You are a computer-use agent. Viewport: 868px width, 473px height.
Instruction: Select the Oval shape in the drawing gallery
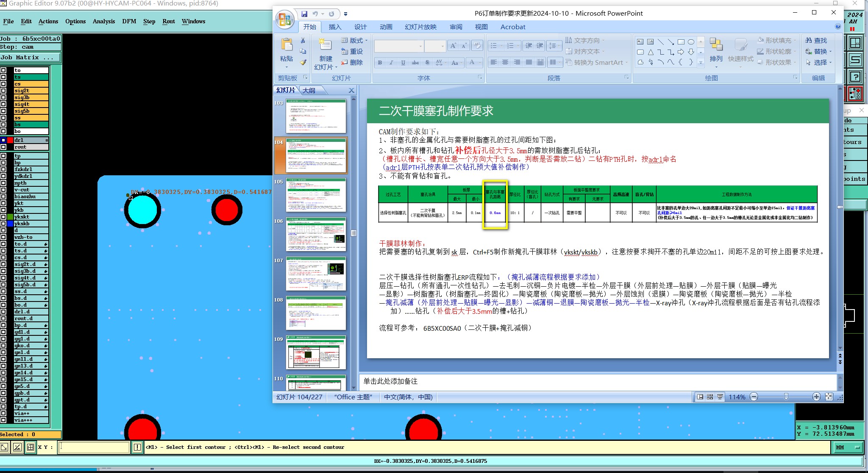[691, 42]
